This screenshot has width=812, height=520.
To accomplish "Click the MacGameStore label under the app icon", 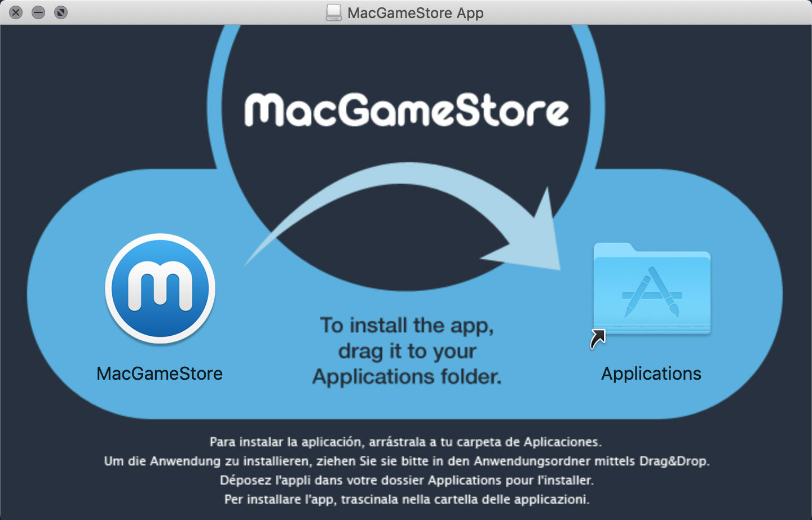I will 160,374.
